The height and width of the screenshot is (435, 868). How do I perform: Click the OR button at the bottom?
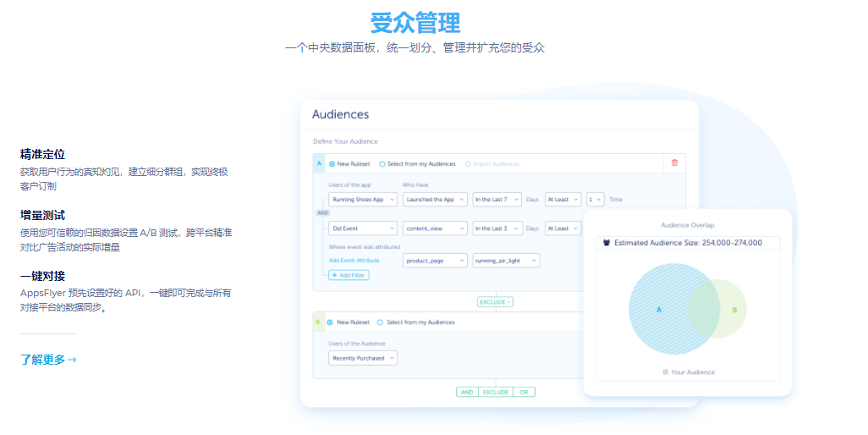point(524,393)
